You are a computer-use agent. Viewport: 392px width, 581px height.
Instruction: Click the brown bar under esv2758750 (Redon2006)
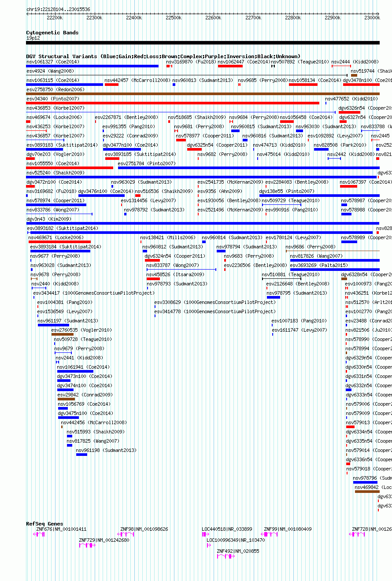click(x=203, y=94)
